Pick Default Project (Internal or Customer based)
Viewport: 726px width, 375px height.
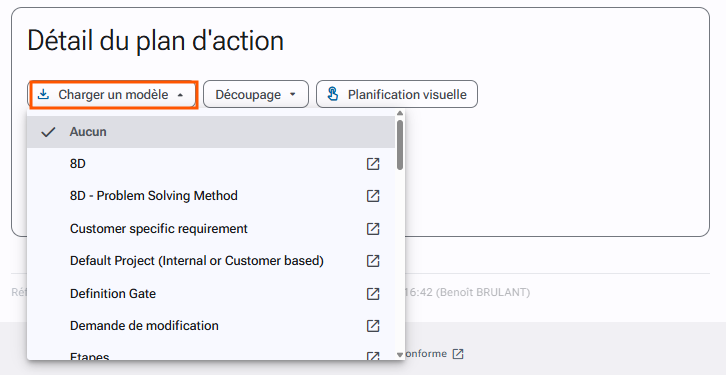pyautogui.click(x=211, y=261)
